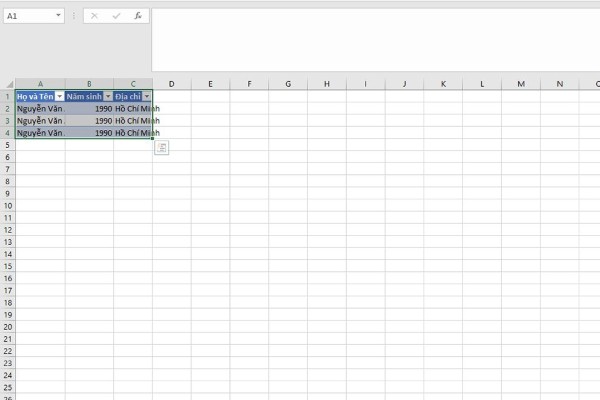Click the formula bar's vertical dots resize handle
Viewport: 600px width, 400px height.
[x=75, y=17]
